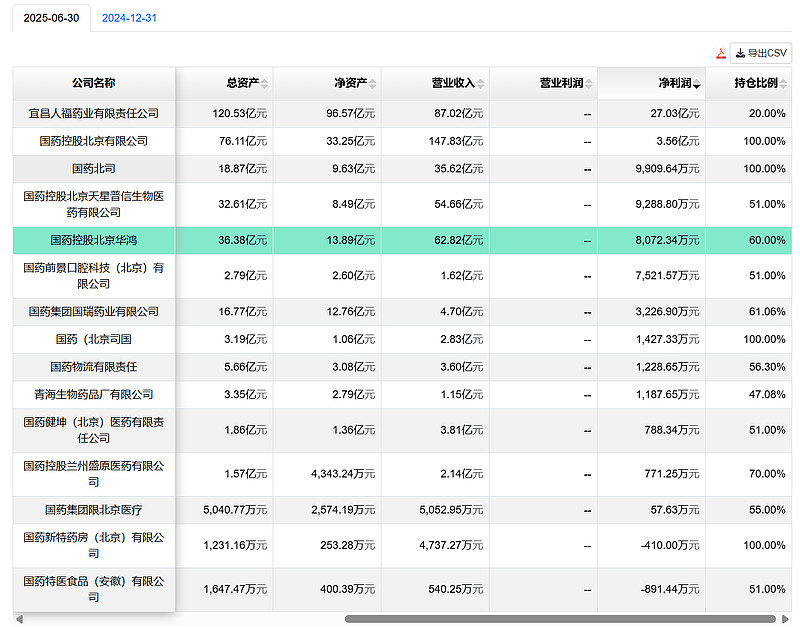Click net profit value -891.44万元
This screenshot has height=627, width=800.
670,589
